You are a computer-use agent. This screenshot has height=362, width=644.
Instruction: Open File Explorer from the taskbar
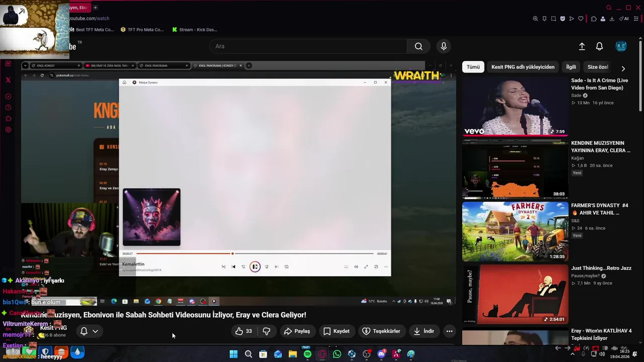click(293, 354)
